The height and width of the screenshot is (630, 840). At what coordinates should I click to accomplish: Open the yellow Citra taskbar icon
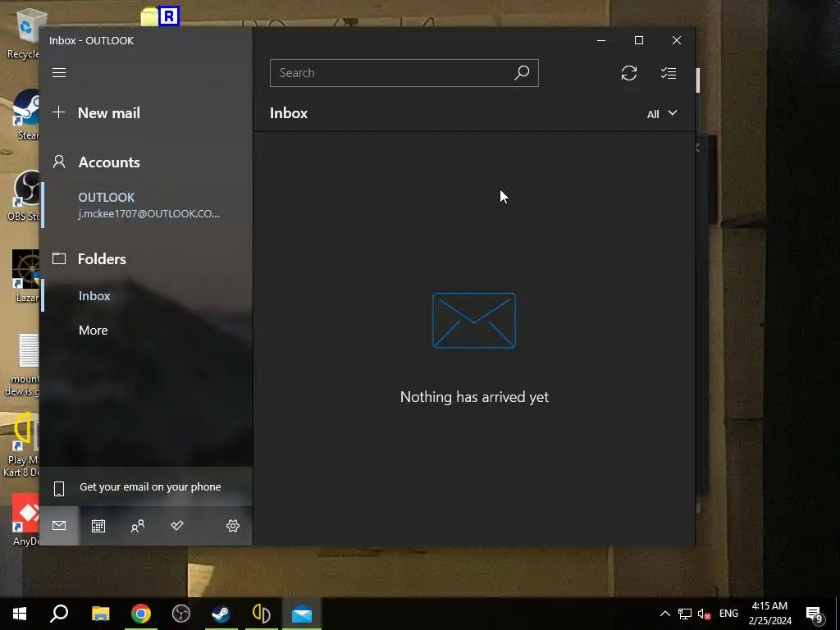[262, 614]
